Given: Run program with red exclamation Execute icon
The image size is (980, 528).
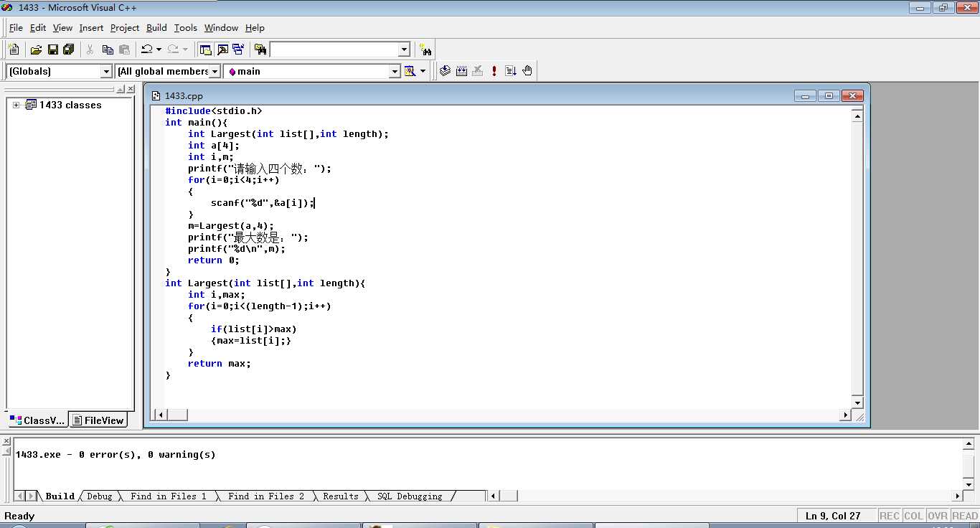Looking at the screenshot, I should point(494,71).
